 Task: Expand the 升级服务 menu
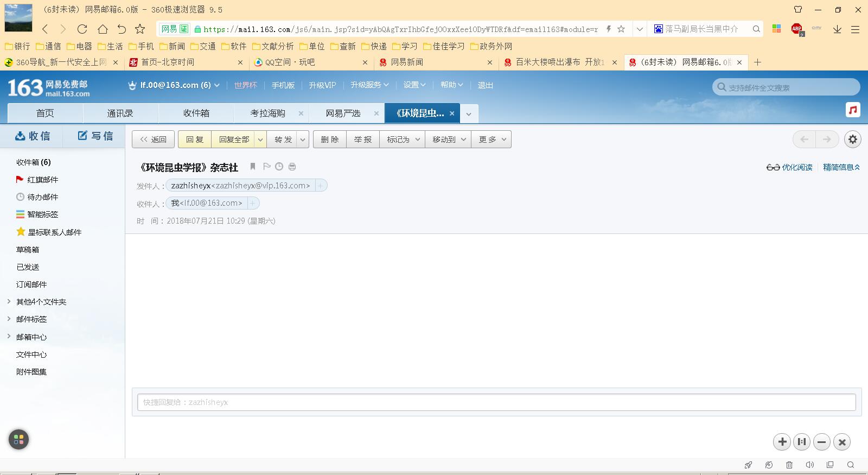[369, 85]
